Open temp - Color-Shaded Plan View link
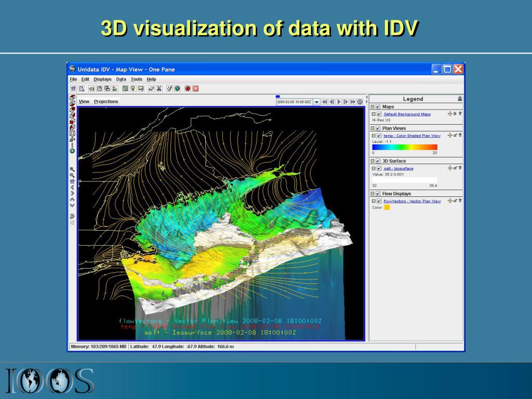 coord(412,136)
